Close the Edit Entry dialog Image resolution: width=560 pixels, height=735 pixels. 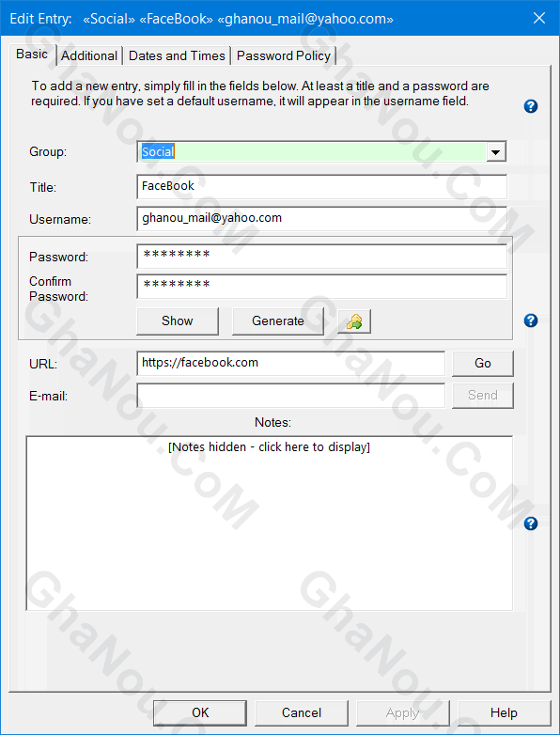539,18
